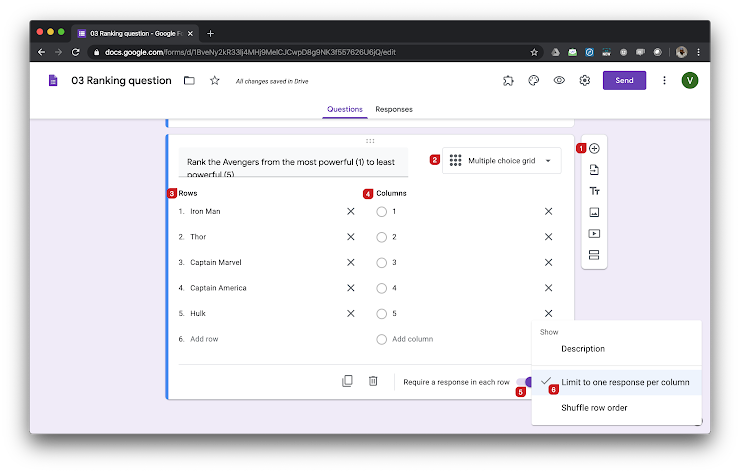Screen dimensions: 740x473
Task: Toggle Require a response in each row
Action: [526, 382]
